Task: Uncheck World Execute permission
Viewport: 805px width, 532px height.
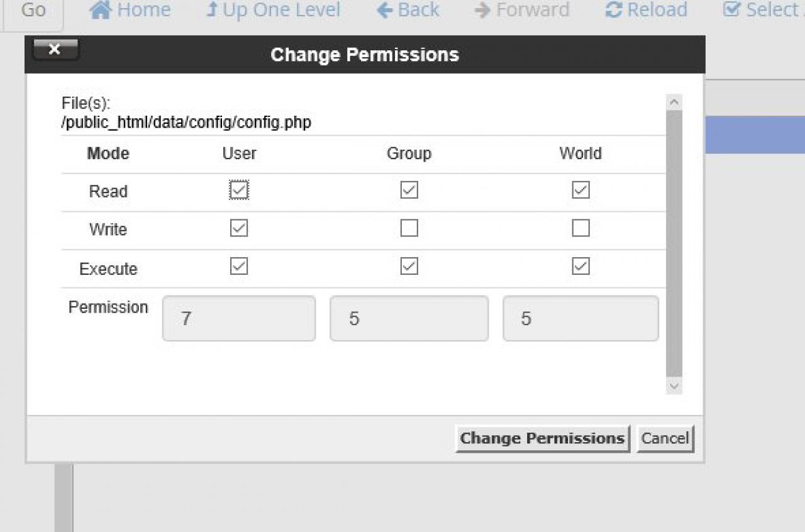Action: tap(580, 267)
